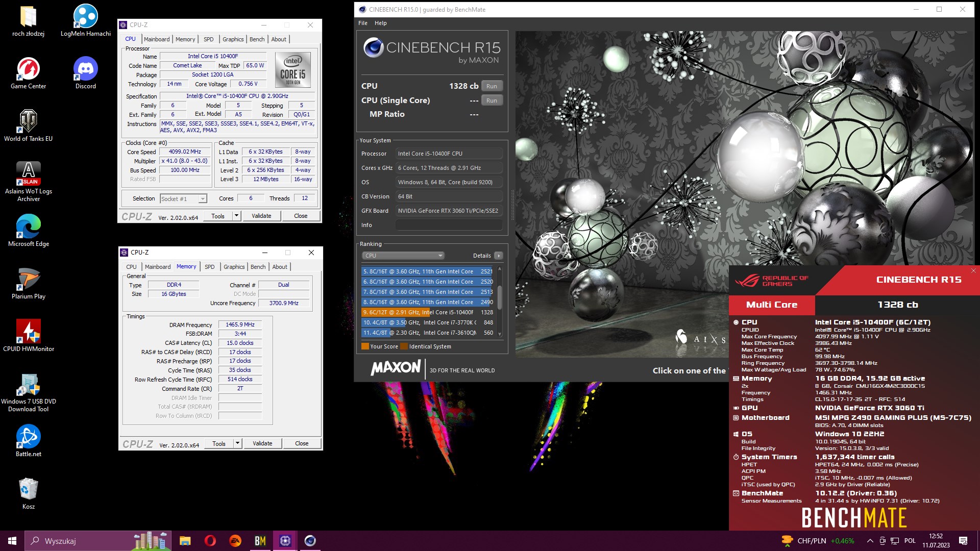Image resolution: width=980 pixels, height=551 pixels.
Task: Click Validate in Memory CPU-Z window
Action: pyautogui.click(x=262, y=443)
